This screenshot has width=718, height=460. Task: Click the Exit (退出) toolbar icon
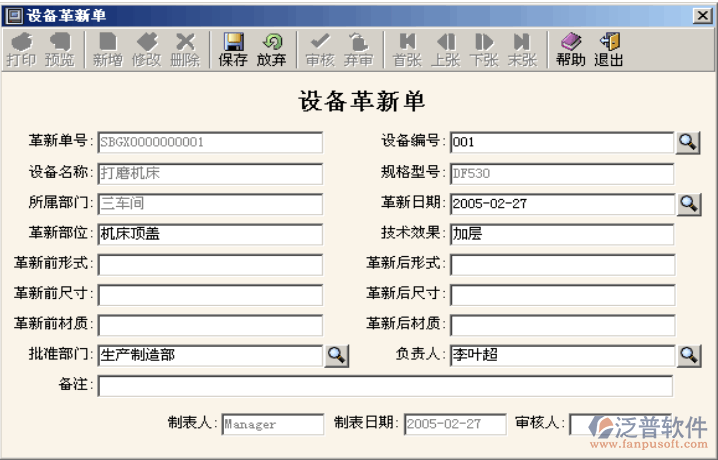(x=608, y=50)
